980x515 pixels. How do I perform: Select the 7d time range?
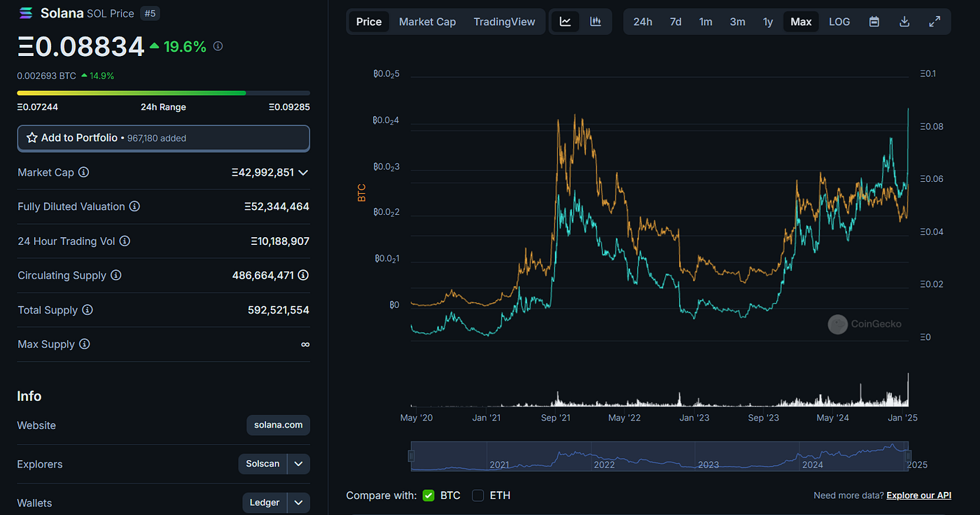tap(675, 22)
